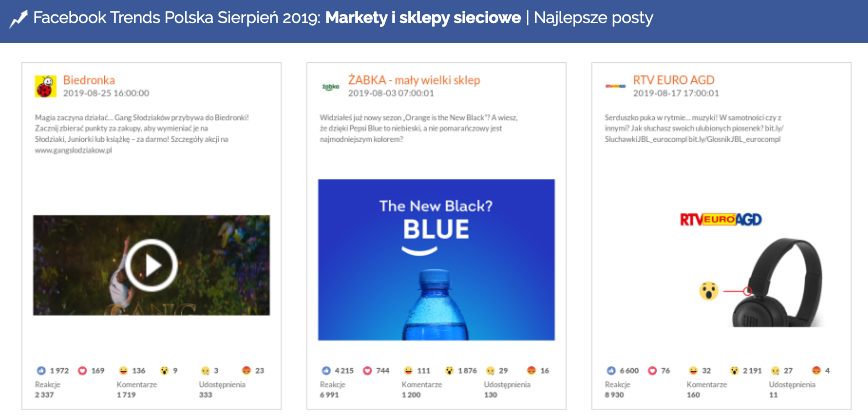The image size is (868, 419).
Task: Click the trend arrow icon in header
Action: coord(17,18)
